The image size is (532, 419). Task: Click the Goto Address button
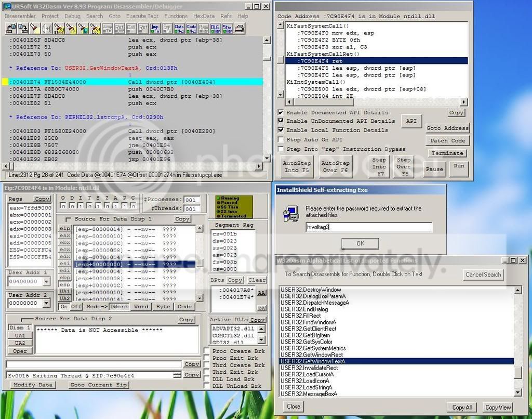pyautogui.click(x=447, y=128)
